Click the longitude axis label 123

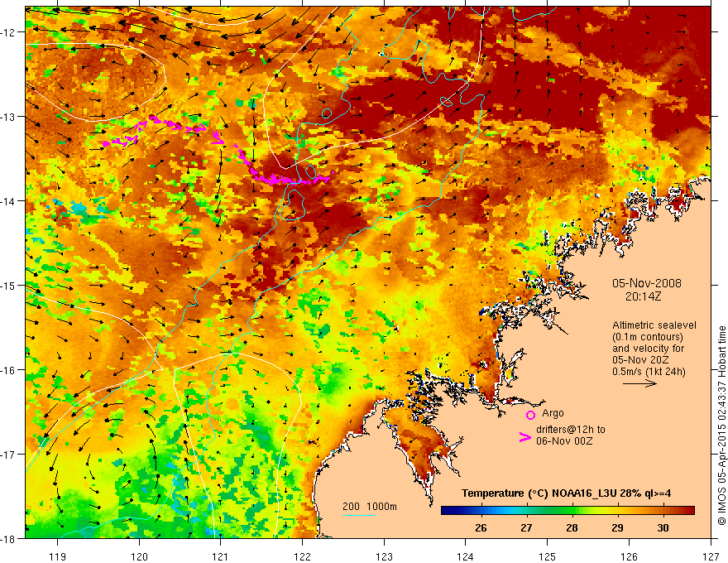[x=384, y=556]
